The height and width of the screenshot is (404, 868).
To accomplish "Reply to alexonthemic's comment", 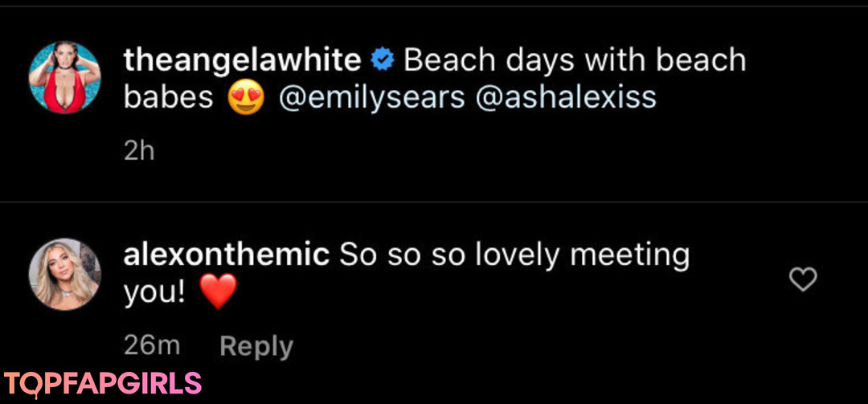I will (256, 346).
